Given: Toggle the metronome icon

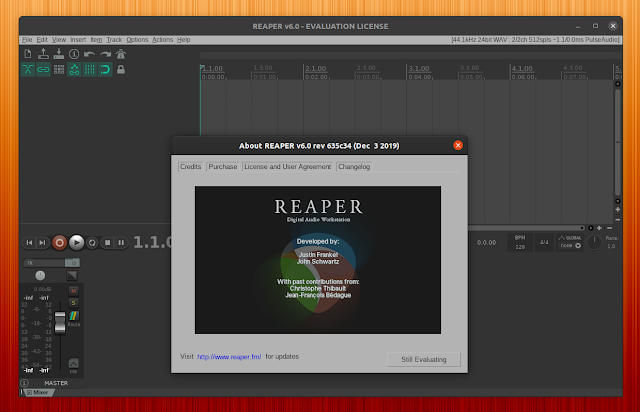Looking at the screenshot, I should (120, 53).
